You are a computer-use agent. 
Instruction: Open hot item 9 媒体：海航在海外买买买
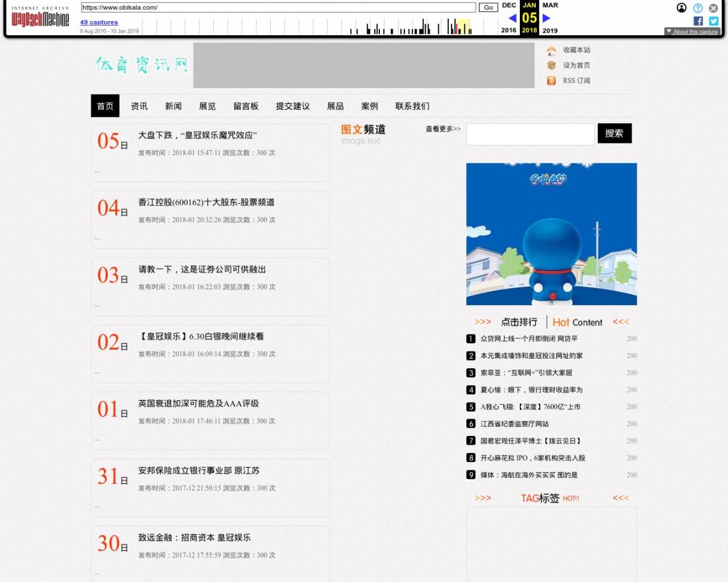click(529, 475)
